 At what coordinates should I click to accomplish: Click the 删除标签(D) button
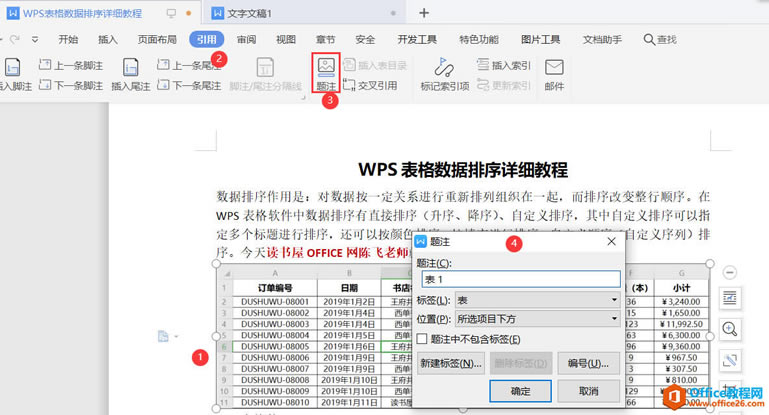(x=521, y=363)
